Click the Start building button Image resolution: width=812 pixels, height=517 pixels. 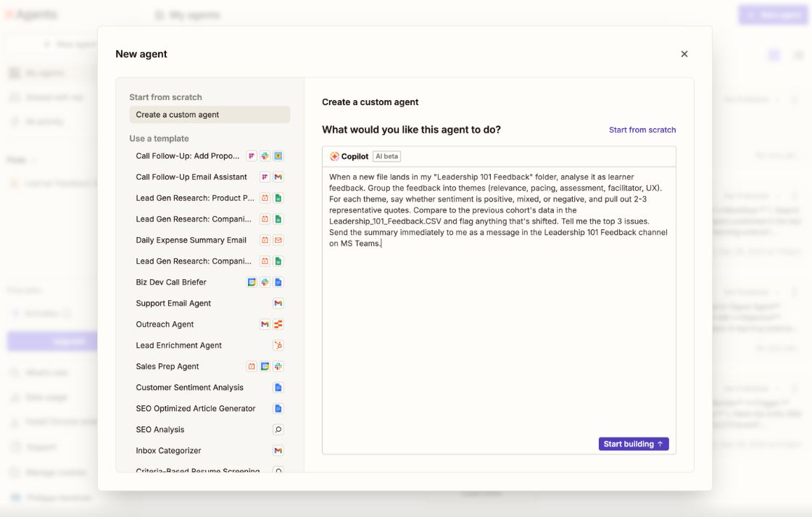633,443
